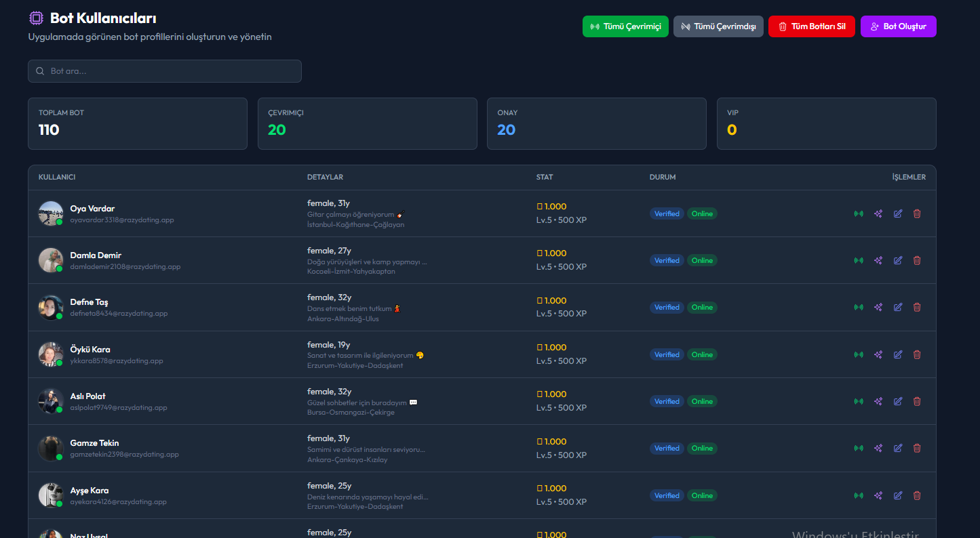Select email damlademir2108@razydating.app
The image size is (980, 538).
[x=125, y=267]
